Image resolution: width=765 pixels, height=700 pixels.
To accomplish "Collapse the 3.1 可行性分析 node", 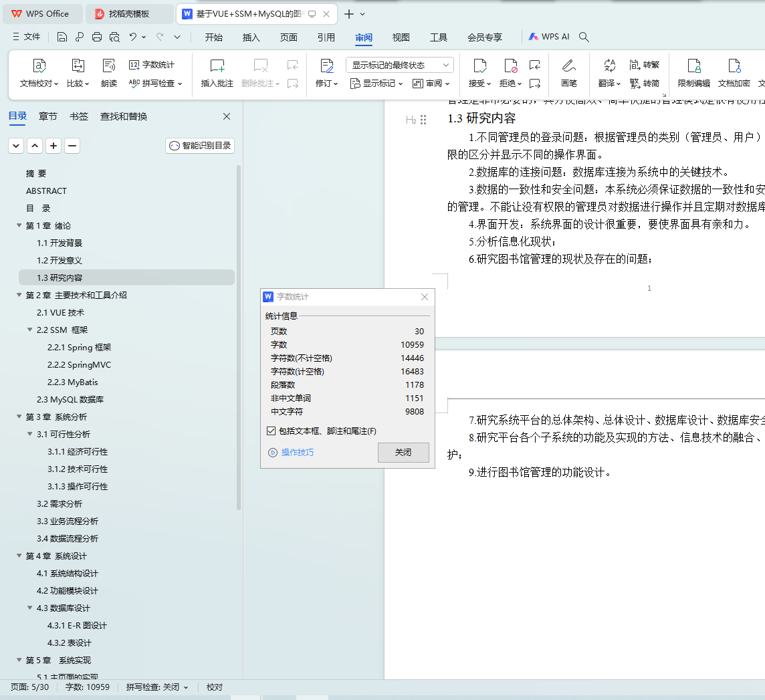I will tap(30, 434).
